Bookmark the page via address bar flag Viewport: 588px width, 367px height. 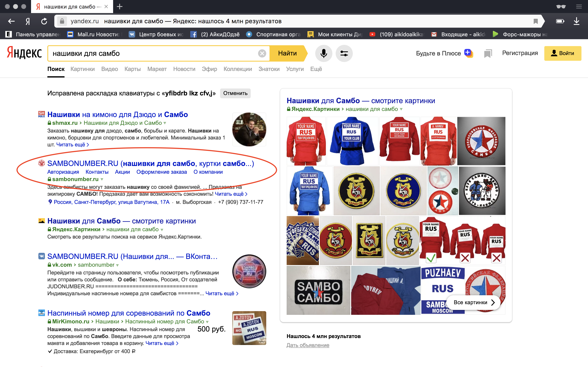tap(536, 21)
